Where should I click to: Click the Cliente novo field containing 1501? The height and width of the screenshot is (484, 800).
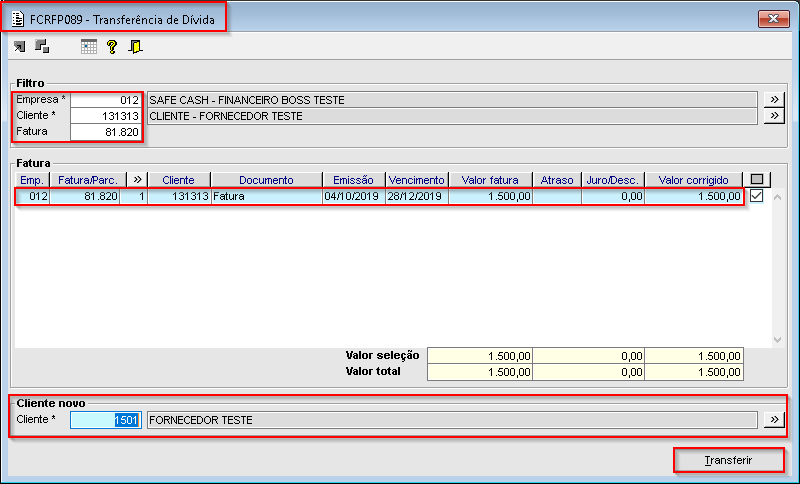[106, 420]
